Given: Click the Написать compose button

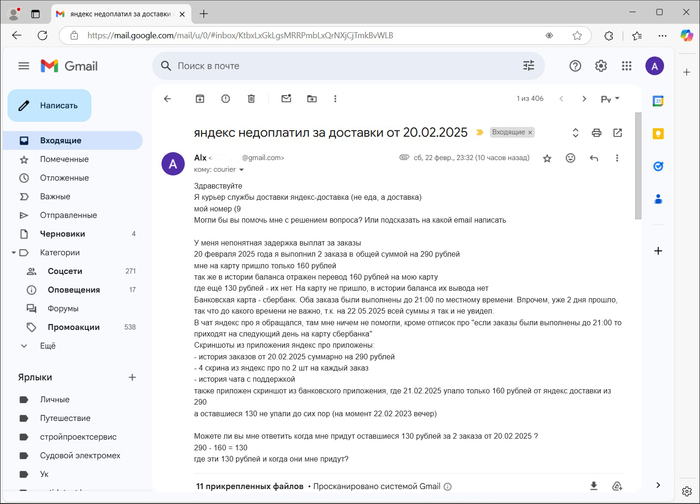Looking at the screenshot, I should (x=50, y=105).
